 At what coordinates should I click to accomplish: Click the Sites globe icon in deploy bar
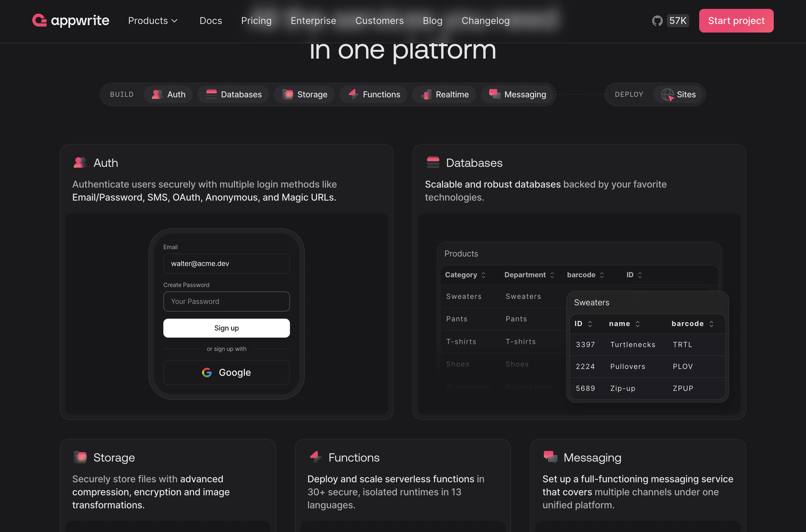[667, 94]
